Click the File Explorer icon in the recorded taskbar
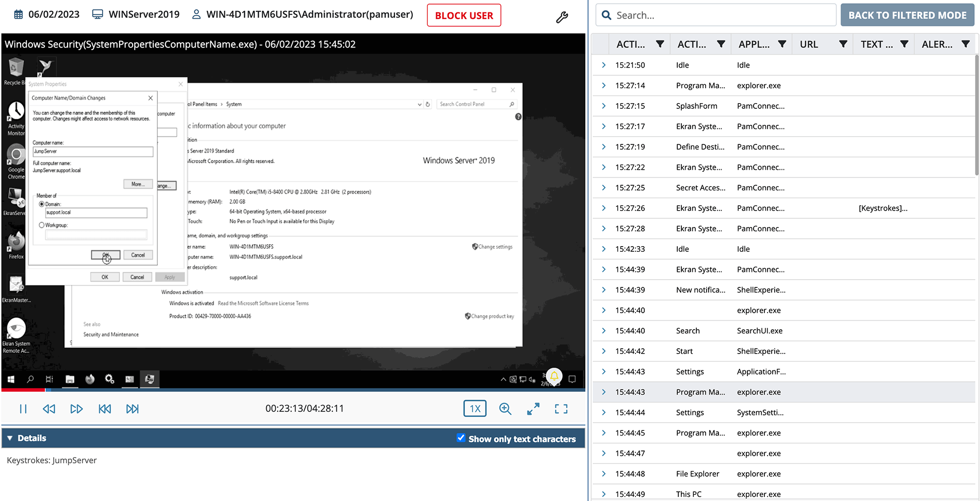The height and width of the screenshot is (501, 980). [70, 379]
